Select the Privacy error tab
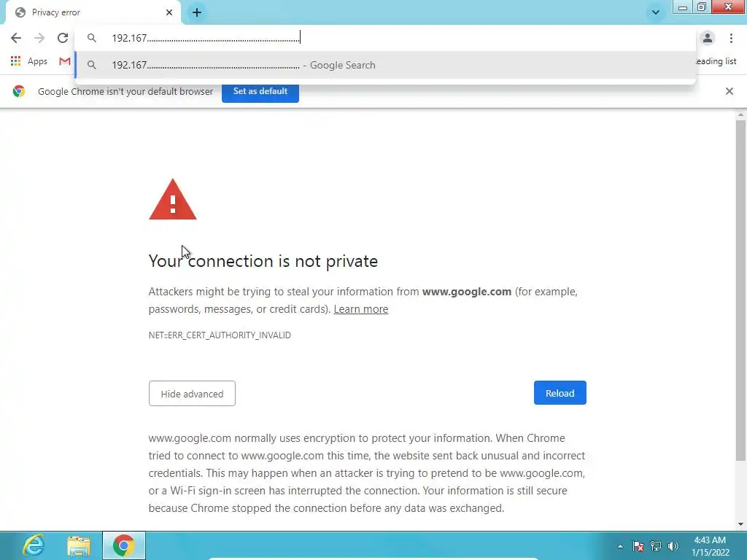 [93, 12]
